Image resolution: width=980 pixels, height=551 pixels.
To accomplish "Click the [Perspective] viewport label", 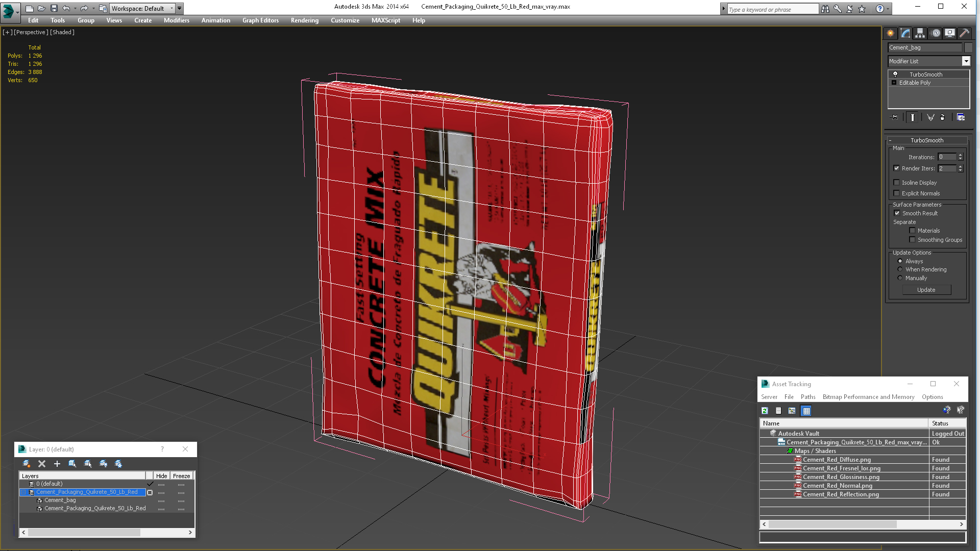I will click(31, 32).
